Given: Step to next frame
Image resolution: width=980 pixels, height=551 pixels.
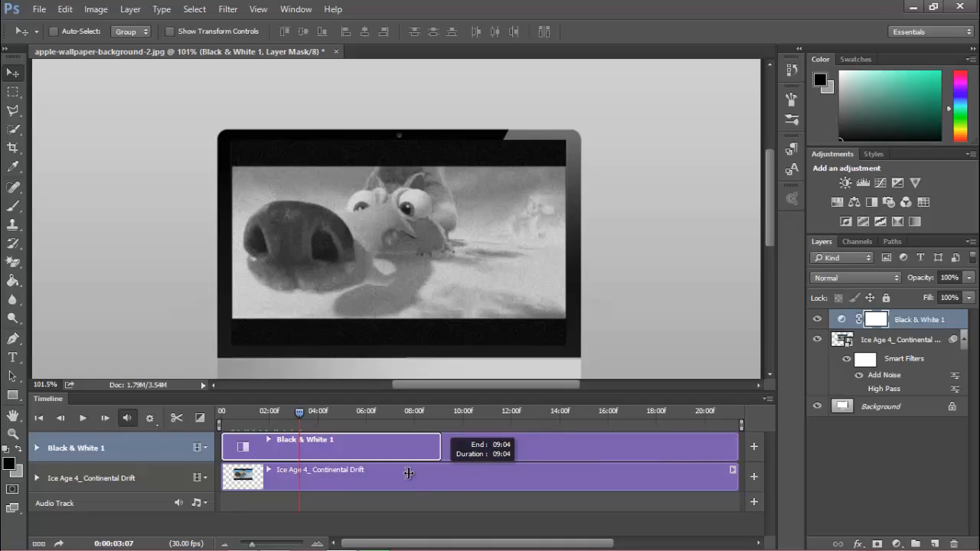Looking at the screenshot, I should coord(105,418).
